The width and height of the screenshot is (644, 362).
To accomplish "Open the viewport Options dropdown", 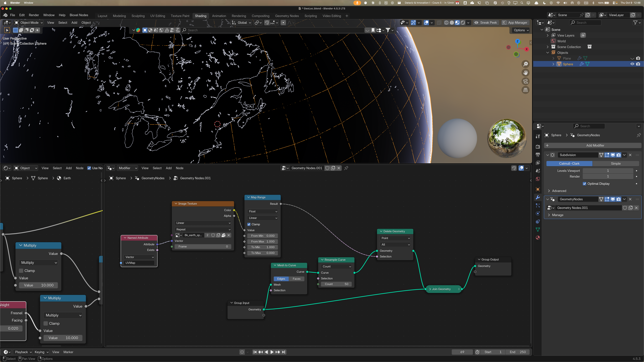I will pos(521,30).
